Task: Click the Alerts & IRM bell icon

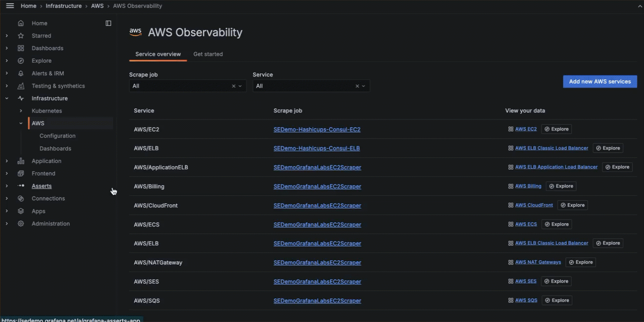Action: [x=21, y=73]
